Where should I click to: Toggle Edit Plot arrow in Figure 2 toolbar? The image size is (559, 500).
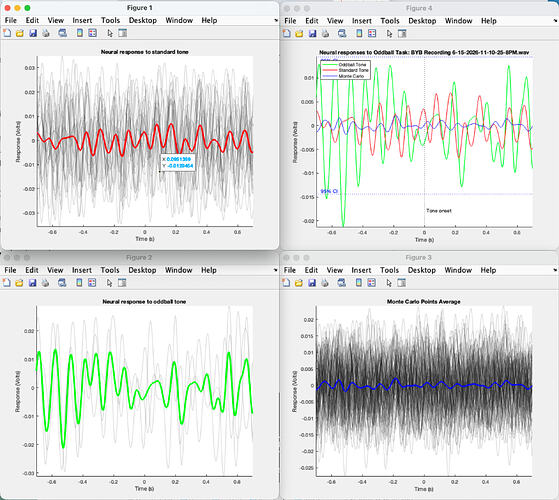(109, 283)
